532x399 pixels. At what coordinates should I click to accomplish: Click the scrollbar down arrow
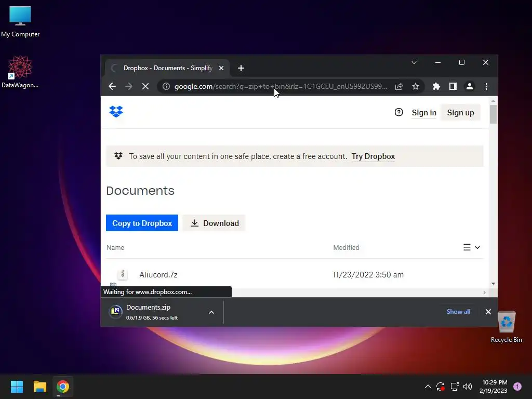[x=494, y=284]
